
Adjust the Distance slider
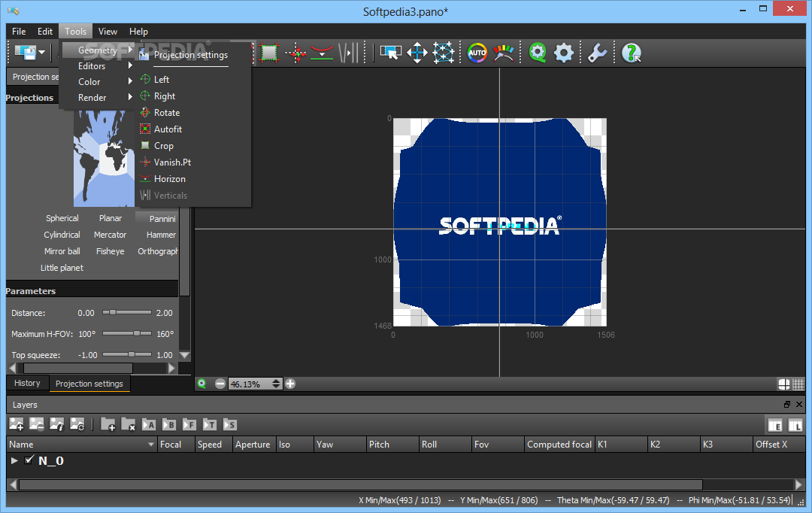[x=127, y=312]
